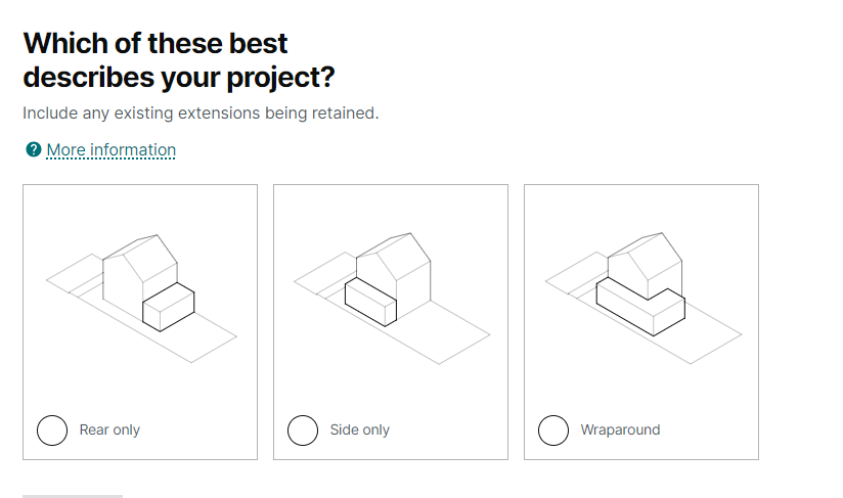Choose the Wraparound radio button
Viewport: 843px width, 498px height.
point(554,430)
